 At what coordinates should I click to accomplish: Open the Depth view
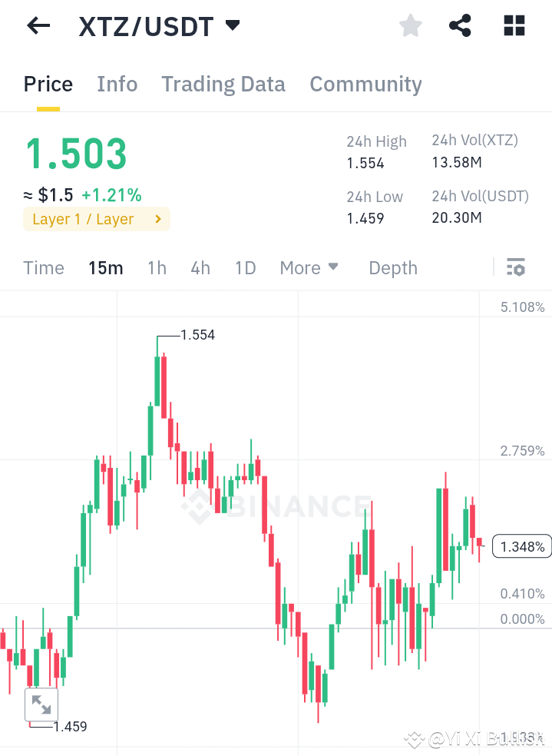click(392, 267)
